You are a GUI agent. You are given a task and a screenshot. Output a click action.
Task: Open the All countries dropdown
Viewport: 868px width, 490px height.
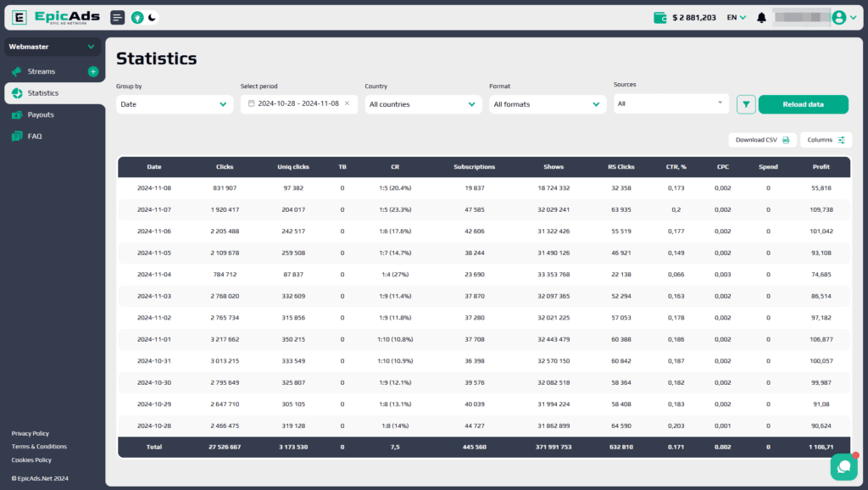[423, 104]
